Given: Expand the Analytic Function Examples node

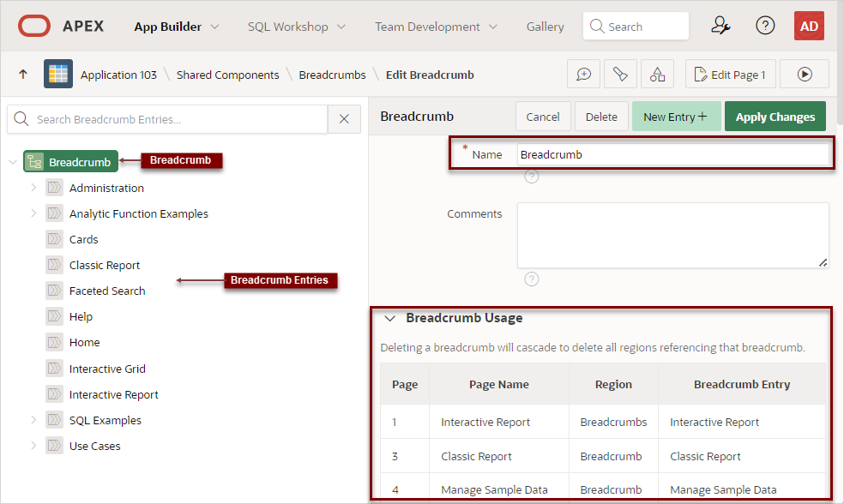Looking at the screenshot, I should (33, 213).
